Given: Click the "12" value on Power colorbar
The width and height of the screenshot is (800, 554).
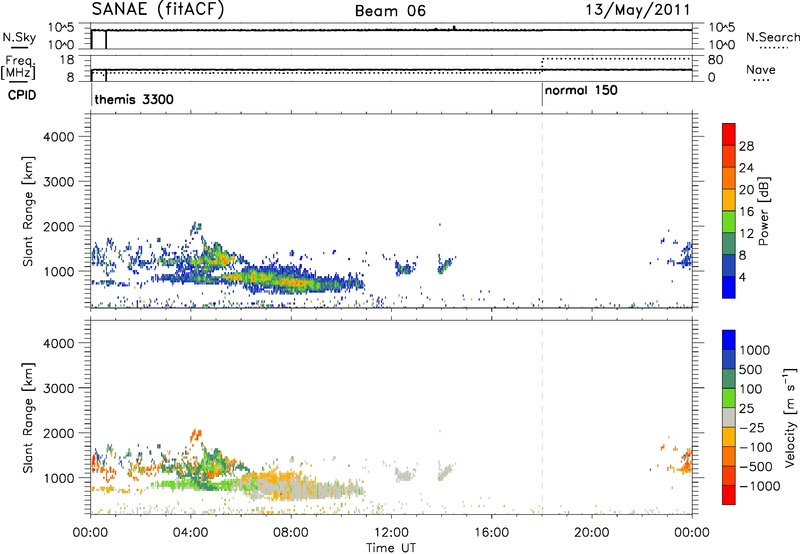Looking at the screenshot, I should pyautogui.click(x=746, y=234).
